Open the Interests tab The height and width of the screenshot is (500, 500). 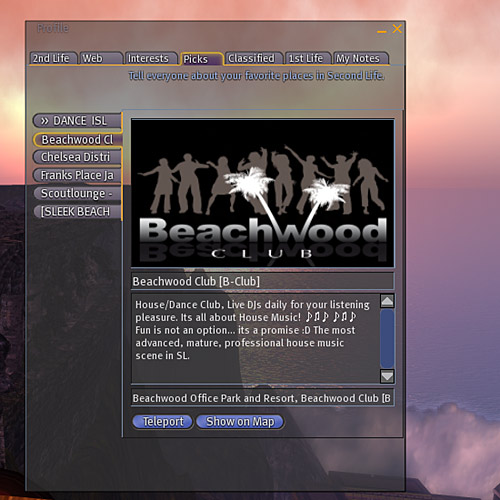coord(151,58)
